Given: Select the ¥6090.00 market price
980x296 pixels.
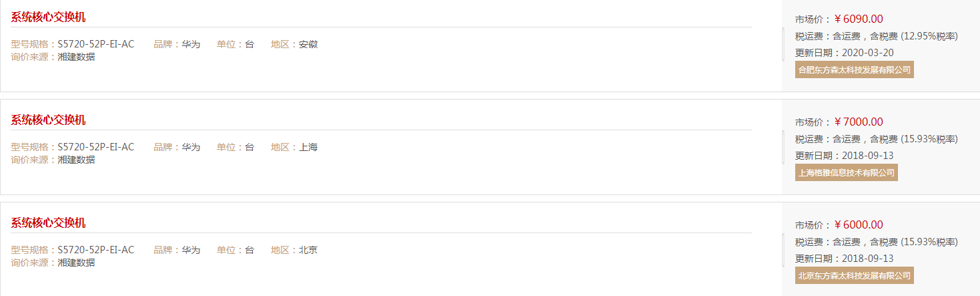Looking at the screenshot, I should tap(859, 19).
